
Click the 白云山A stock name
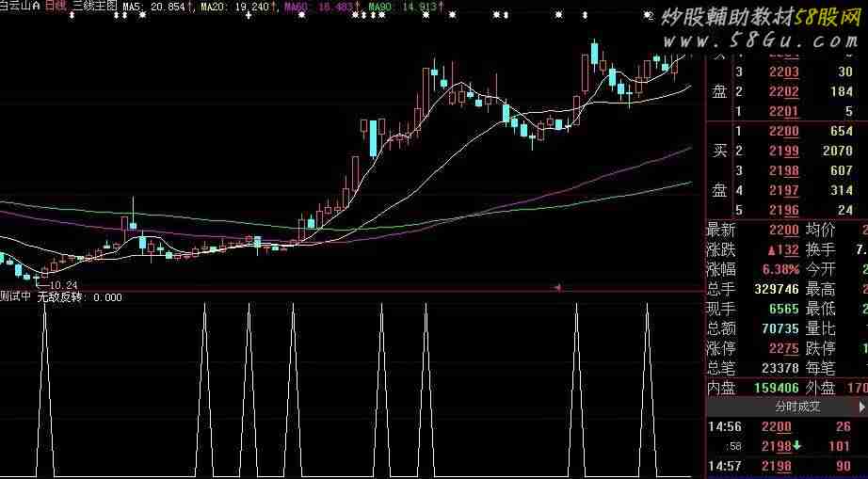20,7
